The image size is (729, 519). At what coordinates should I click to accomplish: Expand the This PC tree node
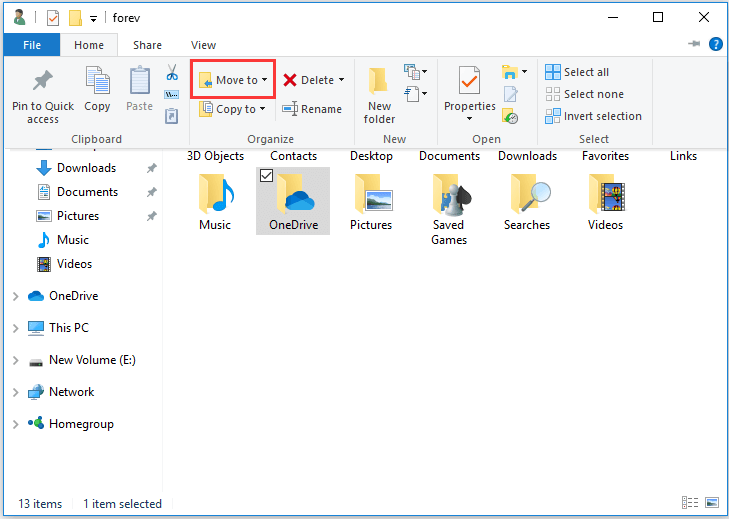[15, 328]
